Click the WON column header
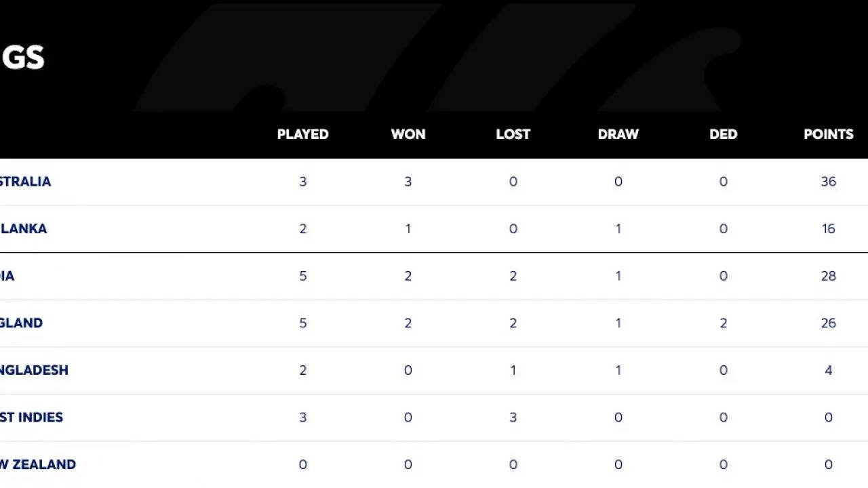Viewport: 868px width, 488px height. 408,134
